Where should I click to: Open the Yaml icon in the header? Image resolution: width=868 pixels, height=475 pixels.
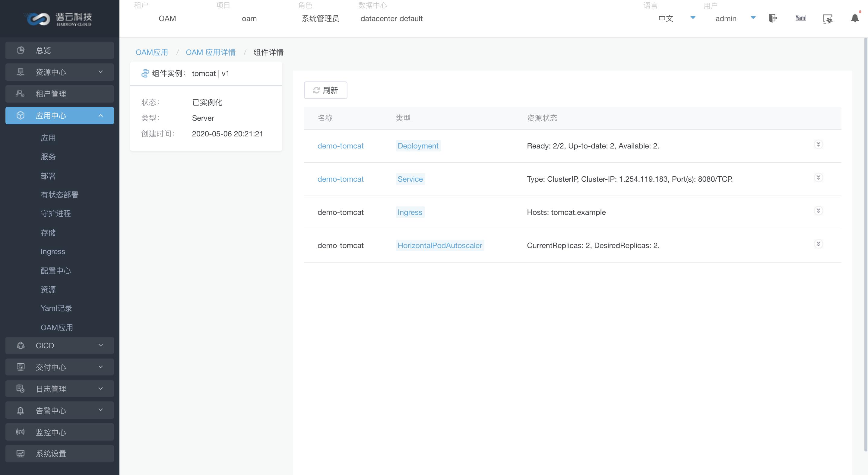[x=801, y=18]
